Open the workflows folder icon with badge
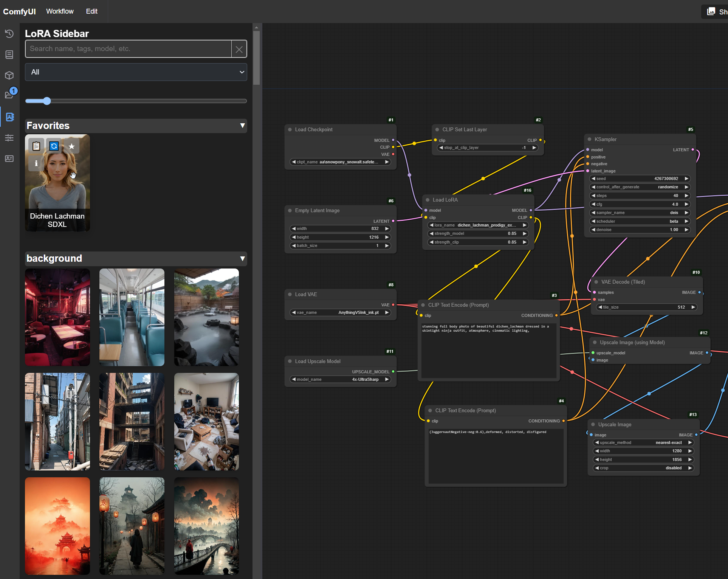 tap(9, 95)
